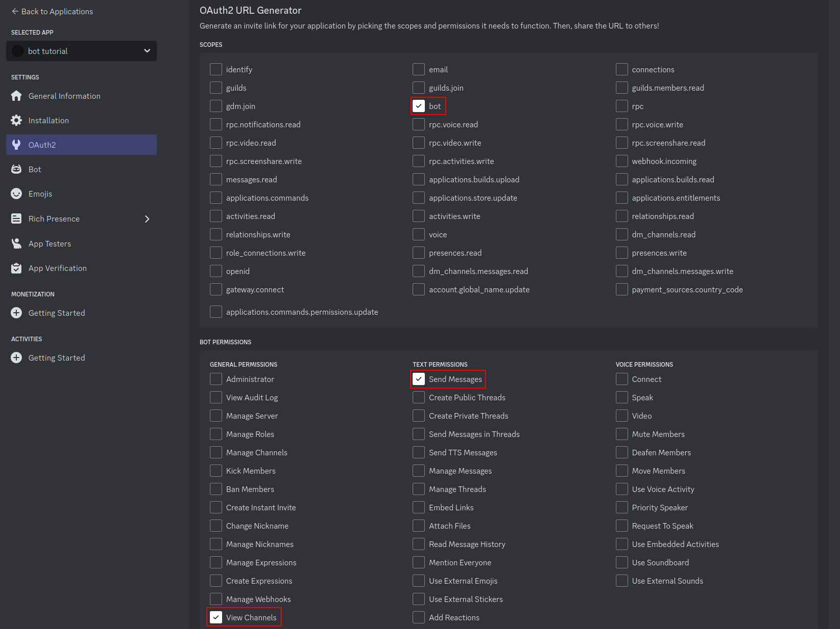This screenshot has width=840, height=629.
Task: Click the Bot robot icon in sidebar
Action: click(16, 169)
